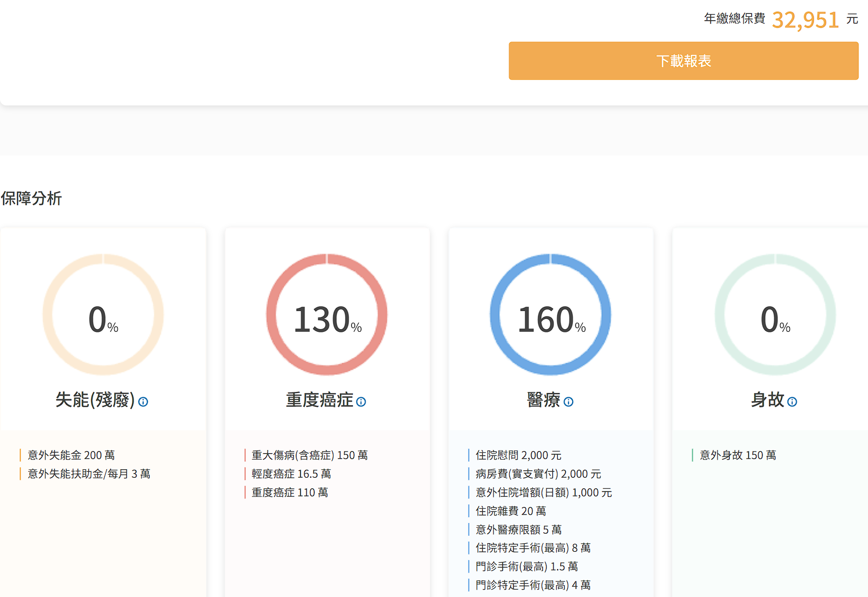This screenshot has height=597, width=868.
Task: Select the 輕度癌症 16.5 萬 item
Action: tap(291, 474)
